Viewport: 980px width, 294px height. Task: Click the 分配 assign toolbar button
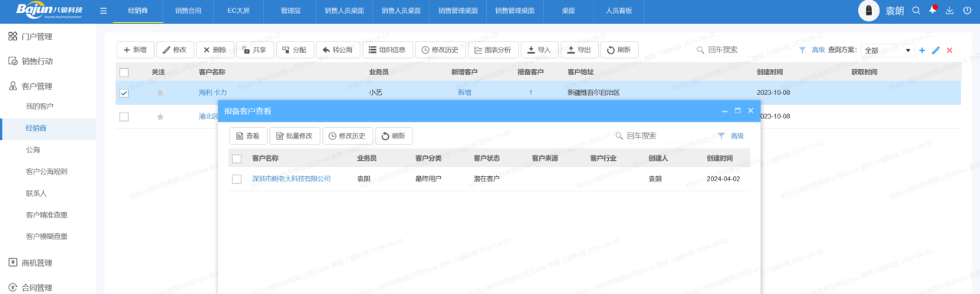294,50
